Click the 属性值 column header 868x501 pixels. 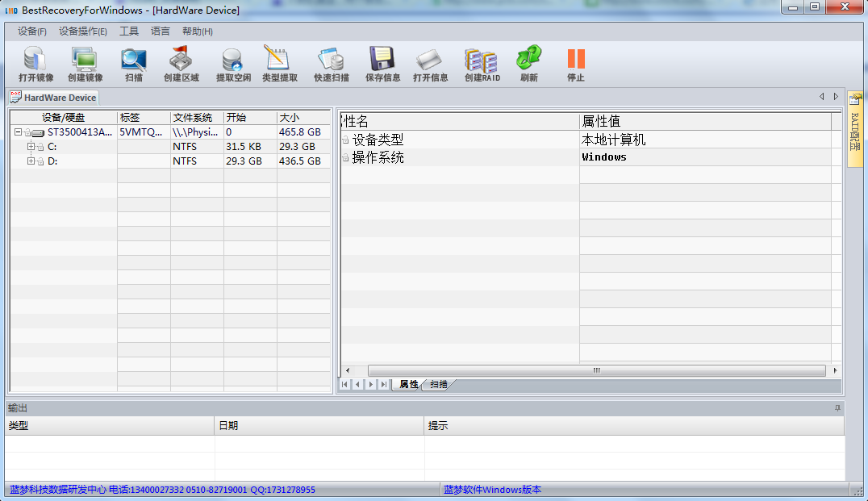click(705, 121)
